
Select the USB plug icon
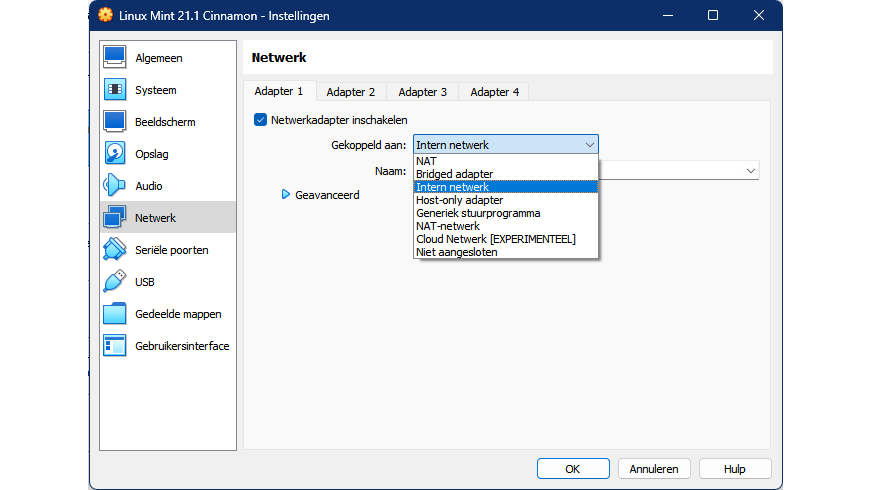tap(115, 282)
